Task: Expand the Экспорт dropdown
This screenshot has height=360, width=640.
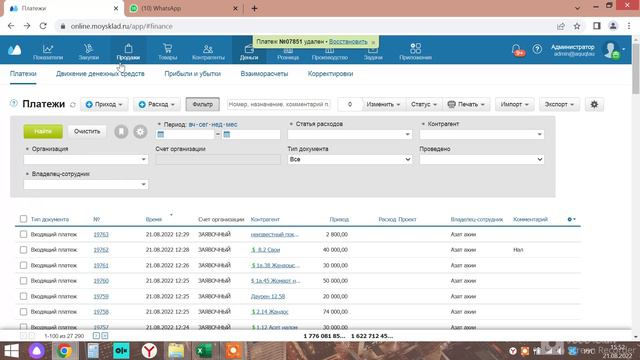Action: click(x=559, y=104)
